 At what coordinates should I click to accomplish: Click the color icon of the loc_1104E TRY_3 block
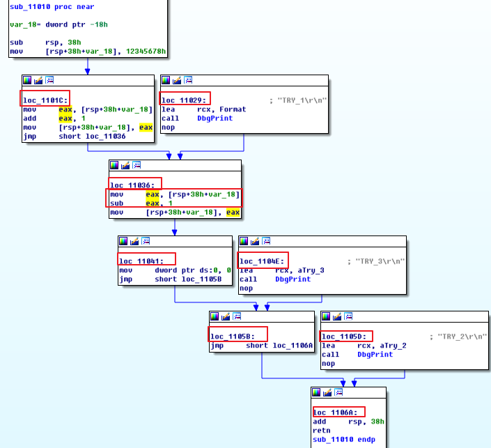pyautogui.click(x=244, y=241)
